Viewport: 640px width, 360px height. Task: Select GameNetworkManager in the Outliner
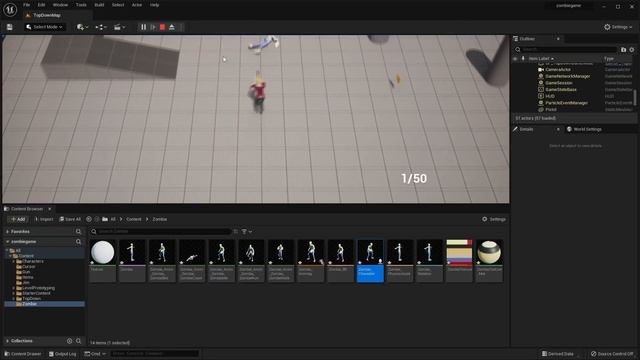(x=567, y=76)
